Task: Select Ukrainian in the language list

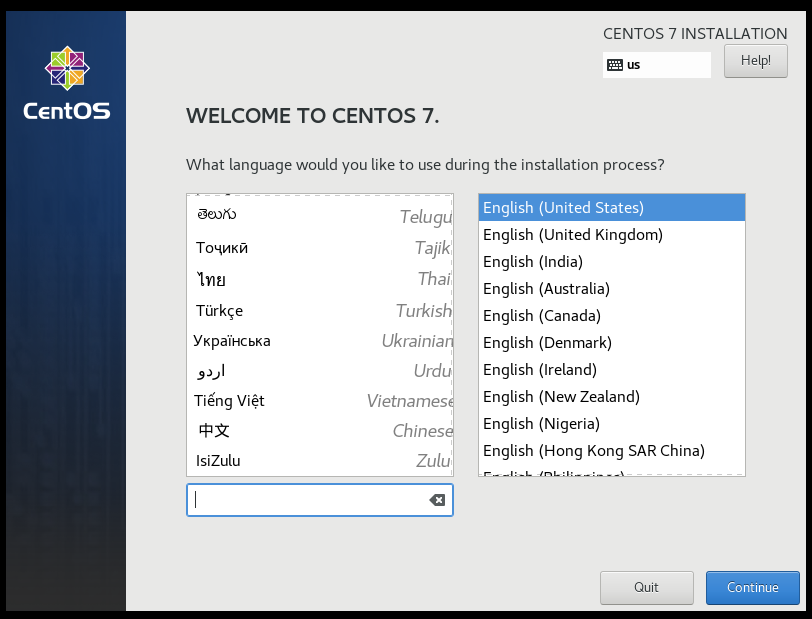Action: pyautogui.click(x=320, y=341)
